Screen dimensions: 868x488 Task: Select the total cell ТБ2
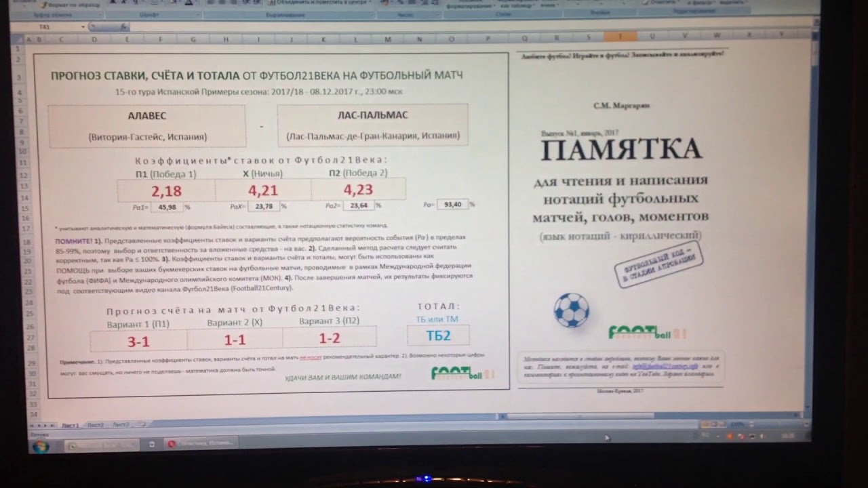tap(438, 335)
